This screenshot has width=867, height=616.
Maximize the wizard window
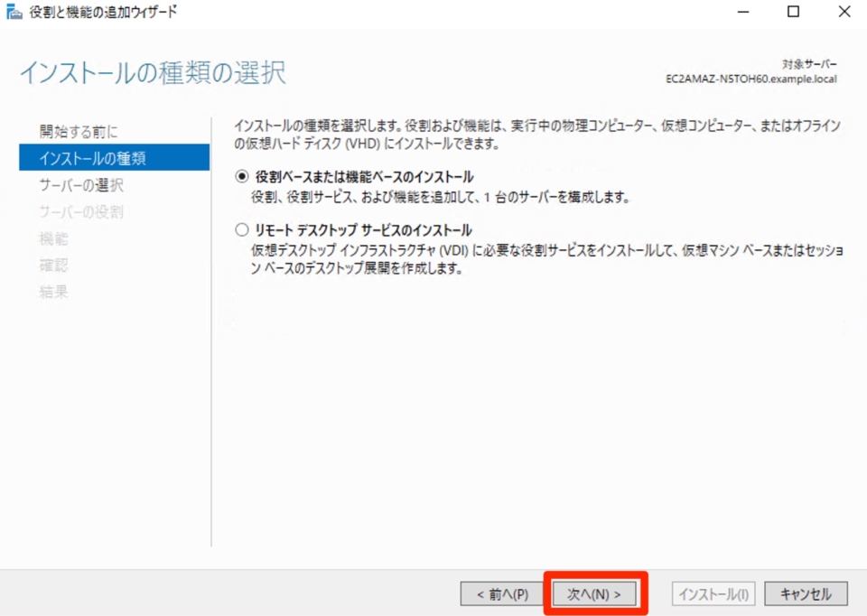pyautogui.click(x=794, y=12)
